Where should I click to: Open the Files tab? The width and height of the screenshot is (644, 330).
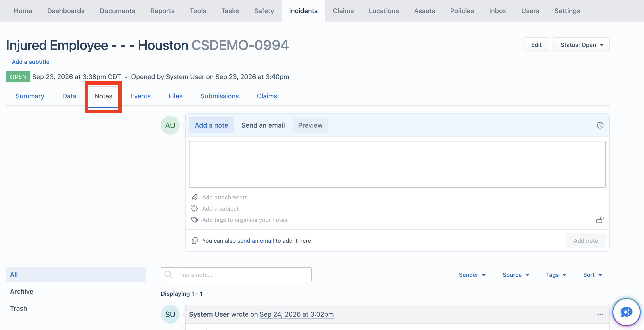175,96
